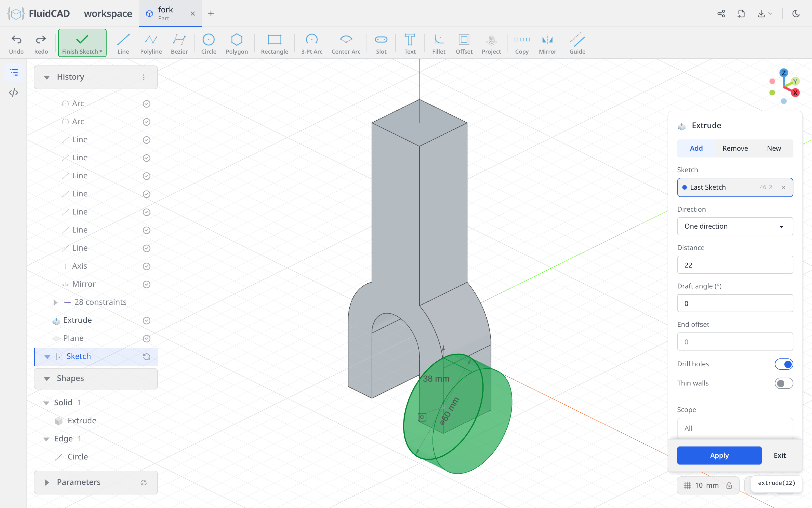
Task: Select the Fillet tool
Action: (x=438, y=44)
